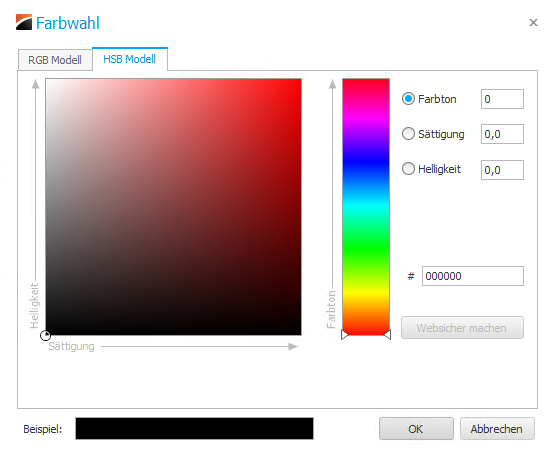Click the left triangle marker on hue strip
Screen dimensions: 555x463
pyautogui.click(x=345, y=335)
